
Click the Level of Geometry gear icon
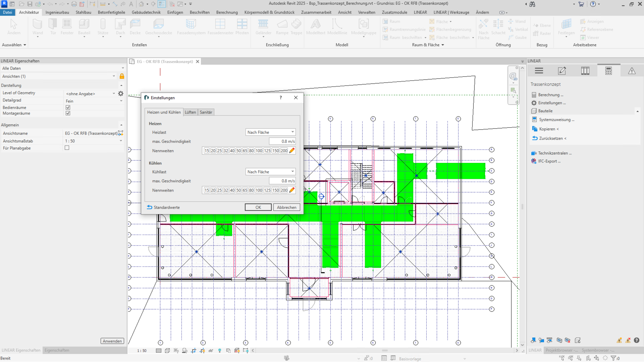121,93
